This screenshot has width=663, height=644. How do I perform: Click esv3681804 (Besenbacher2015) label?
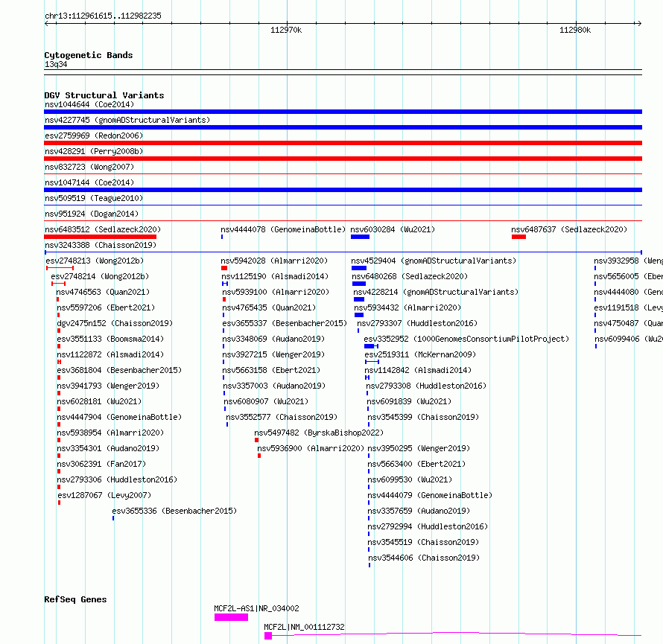119,370
